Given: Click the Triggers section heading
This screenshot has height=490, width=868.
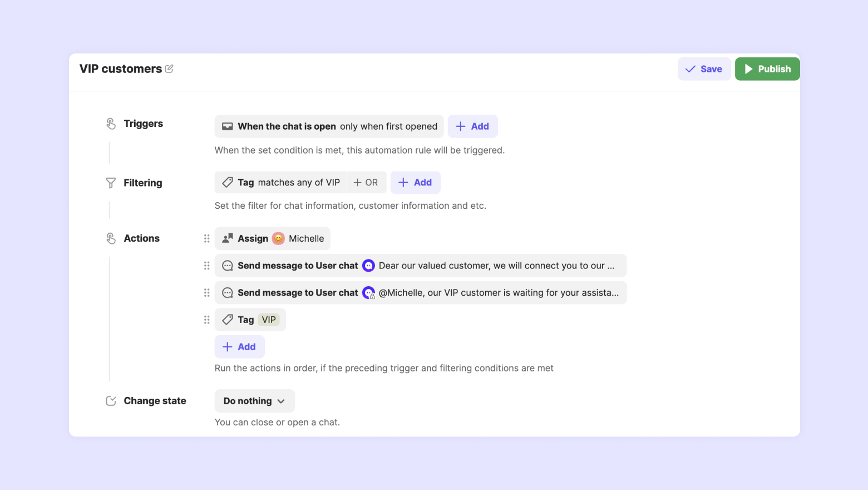Looking at the screenshot, I should [143, 124].
